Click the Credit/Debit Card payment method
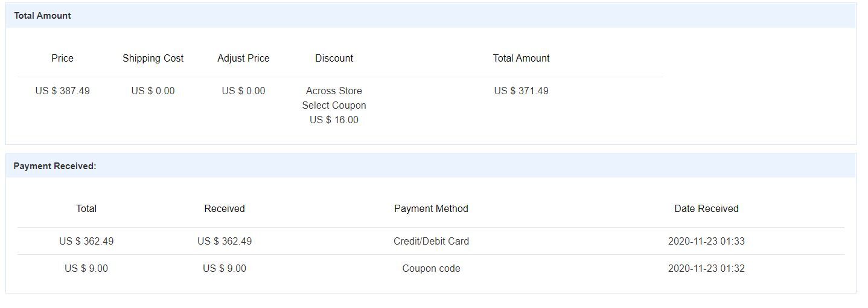 click(x=431, y=241)
